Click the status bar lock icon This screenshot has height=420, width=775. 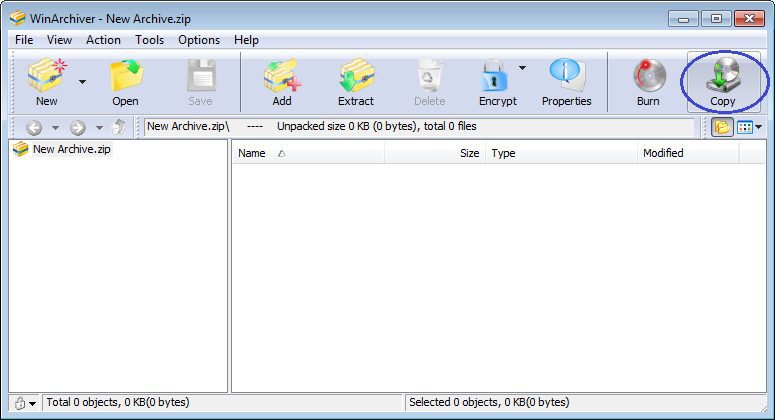pos(20,403)
